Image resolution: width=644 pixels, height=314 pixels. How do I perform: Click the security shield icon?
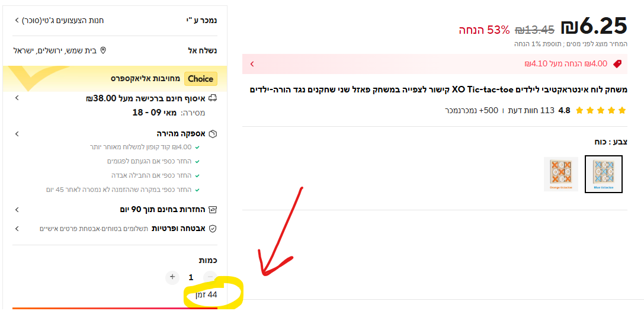click(213, 229)
